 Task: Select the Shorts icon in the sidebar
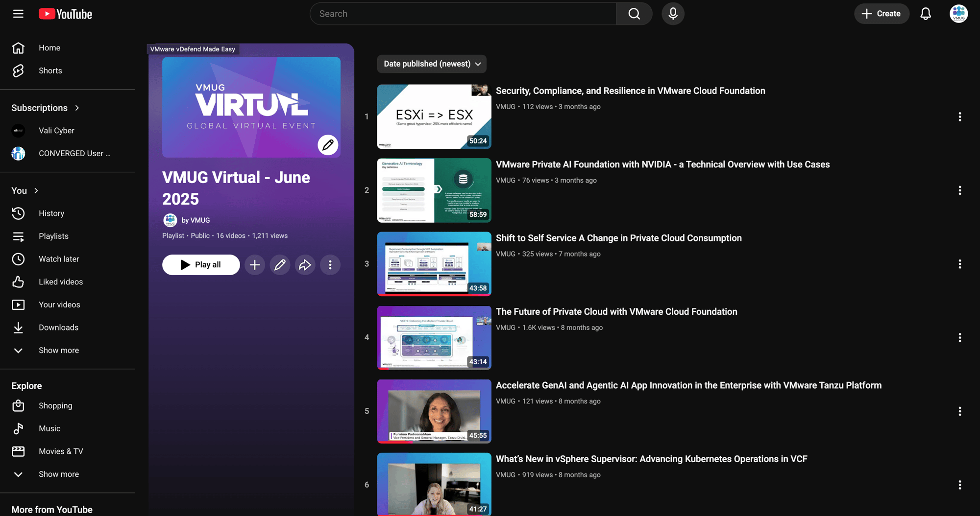[x=18, y=70]
